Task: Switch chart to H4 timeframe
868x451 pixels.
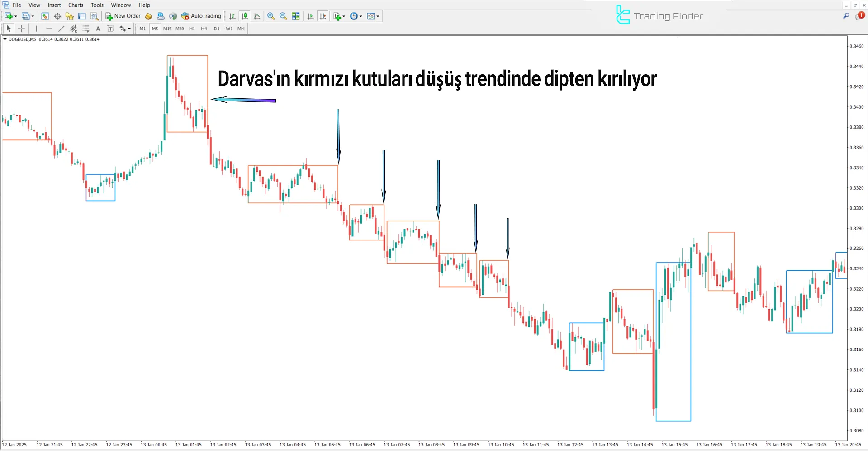Action: [204, 29]
